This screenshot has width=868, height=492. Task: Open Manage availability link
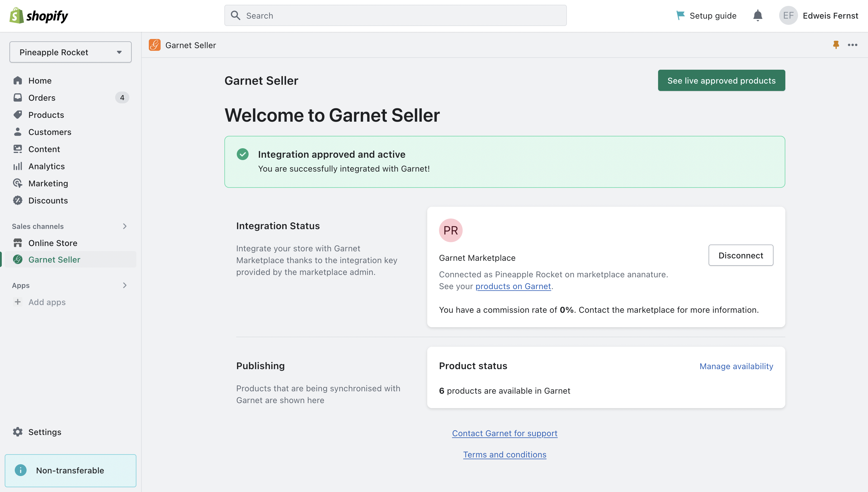[x=736, y=366]
